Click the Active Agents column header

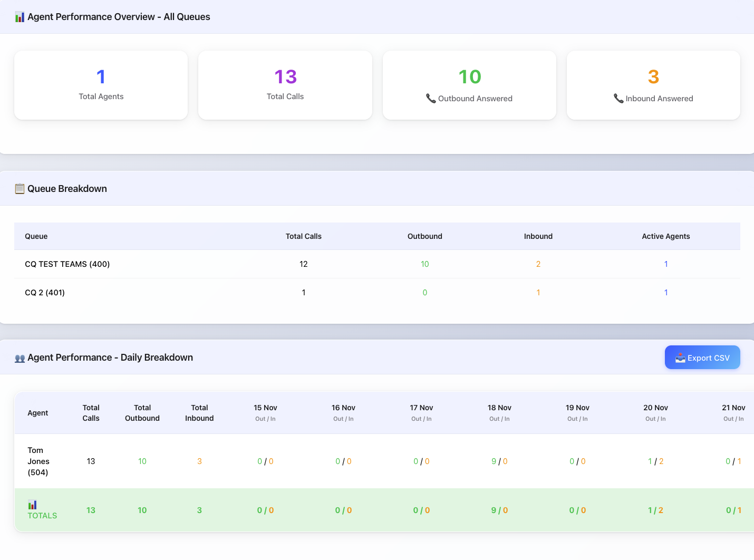(666, 236)
